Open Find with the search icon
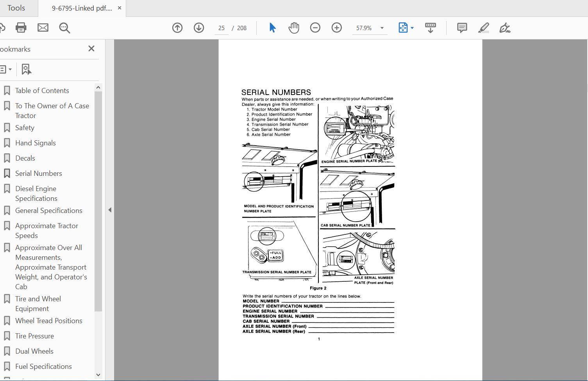This screenshot has height=381, width=588. 64,27
